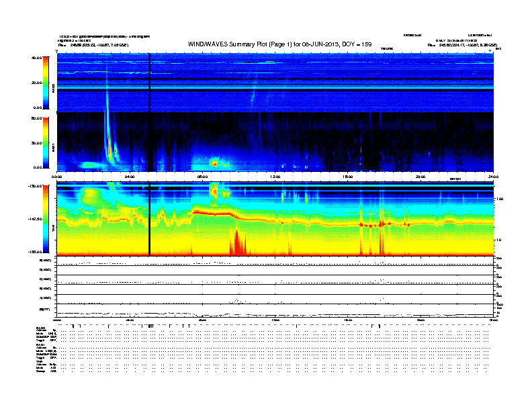This screenshot has width=532, height=411.
Task: Click the RAD1 color scale bar
Action: [x=46, y=143]
